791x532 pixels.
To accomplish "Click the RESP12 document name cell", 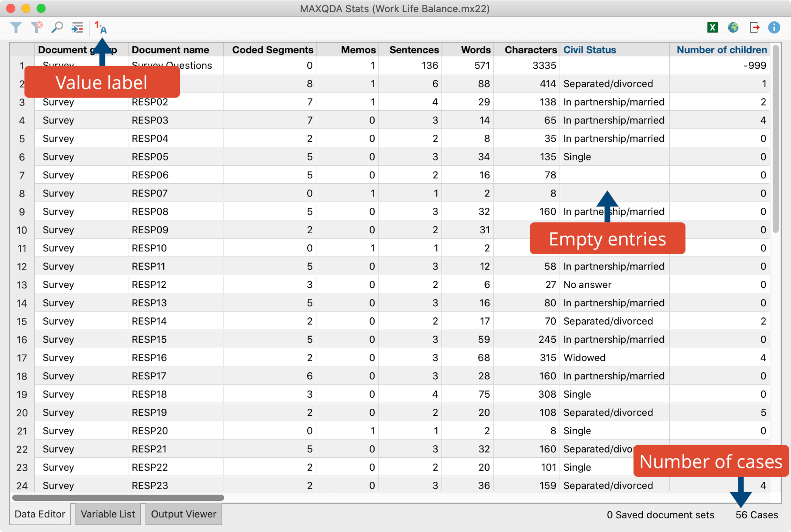I will tap(176, 285).
